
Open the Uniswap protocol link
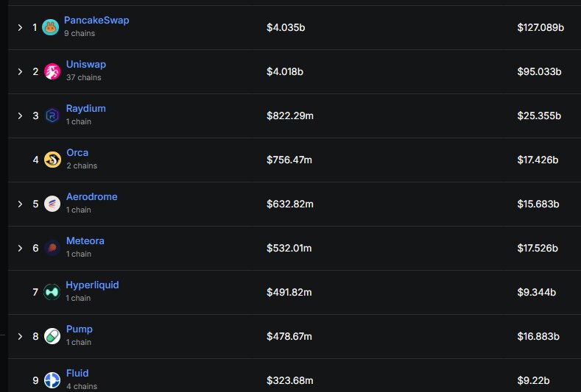pyautogui.click(x=86, y=64)
